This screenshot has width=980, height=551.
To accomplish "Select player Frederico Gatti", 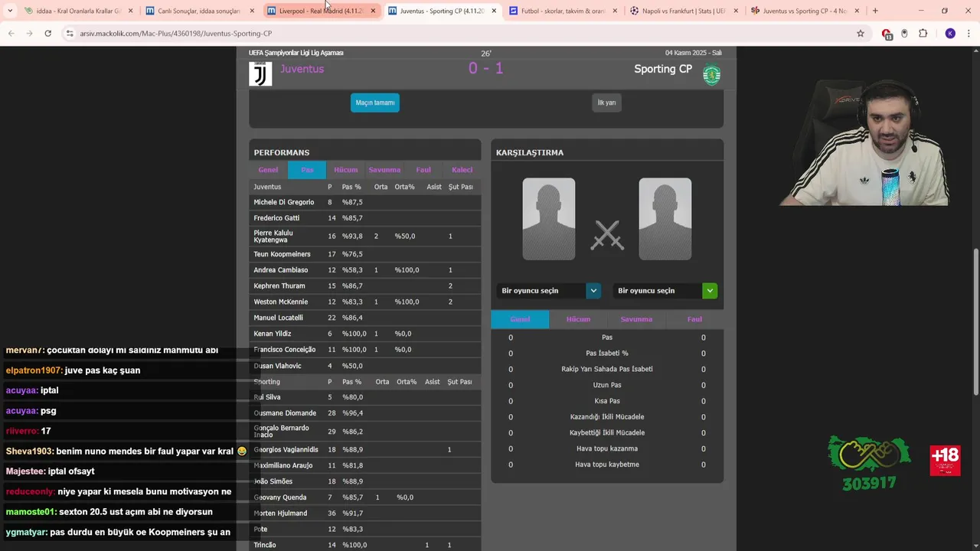I will 276,218.
